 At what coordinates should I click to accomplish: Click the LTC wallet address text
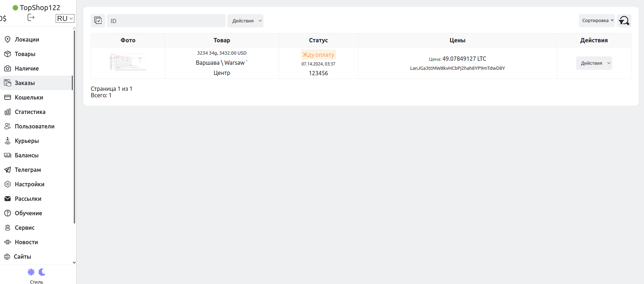pos(458,68)
